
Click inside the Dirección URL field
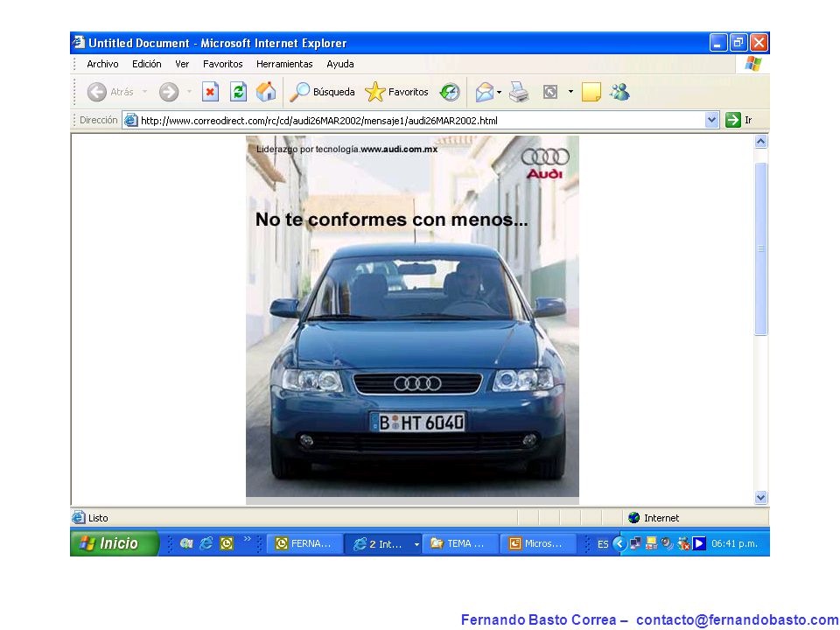coord(421,121)
